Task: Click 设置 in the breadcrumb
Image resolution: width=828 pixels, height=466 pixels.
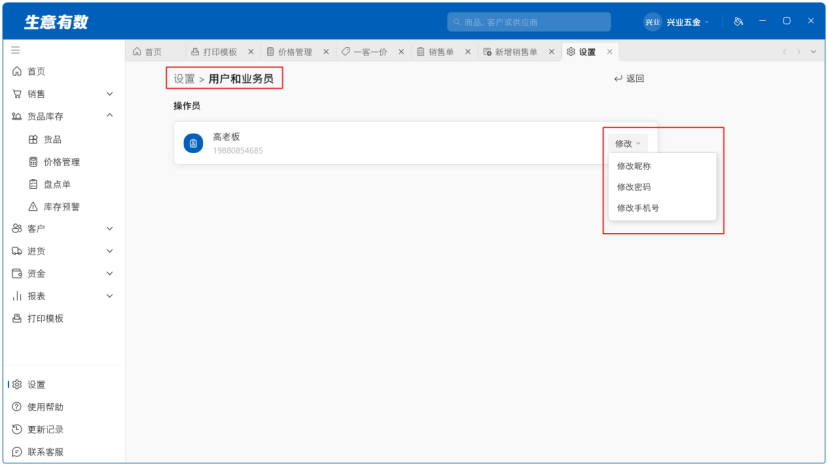Action: (184, 79)
